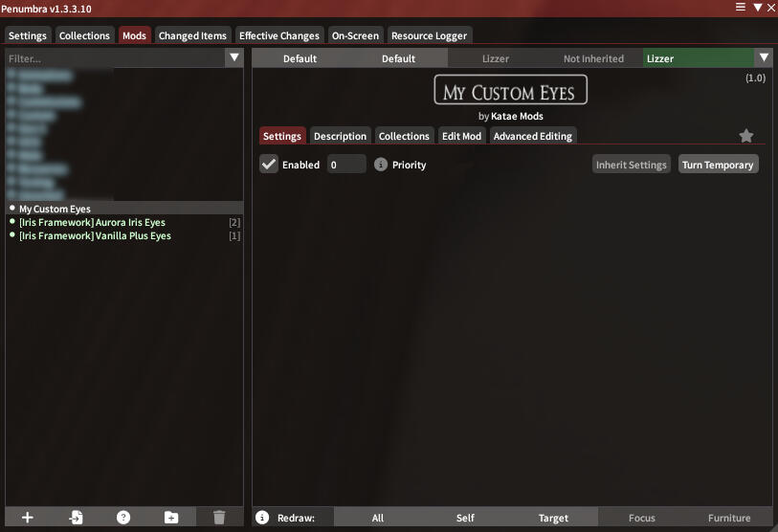Viewport: 778px width, 532px height.
Task: Click the import mod file icon
Action: pos(76,518)
